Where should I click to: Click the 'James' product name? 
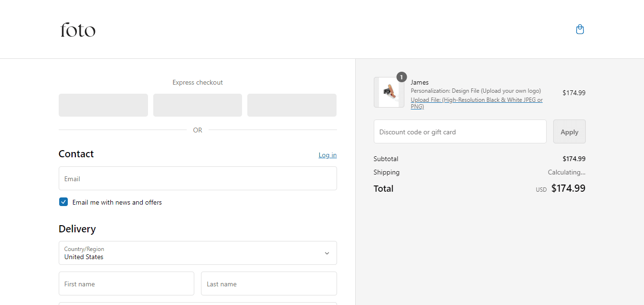[x=420, y=82]
